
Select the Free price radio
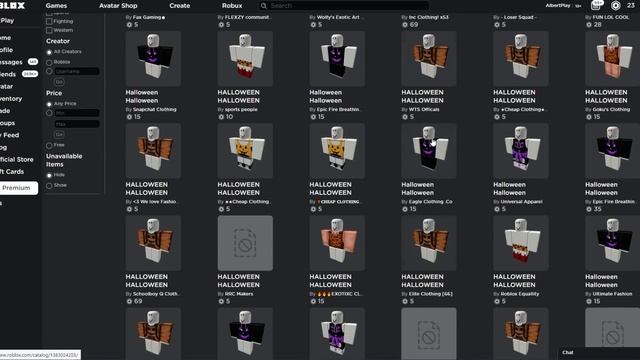49,145
